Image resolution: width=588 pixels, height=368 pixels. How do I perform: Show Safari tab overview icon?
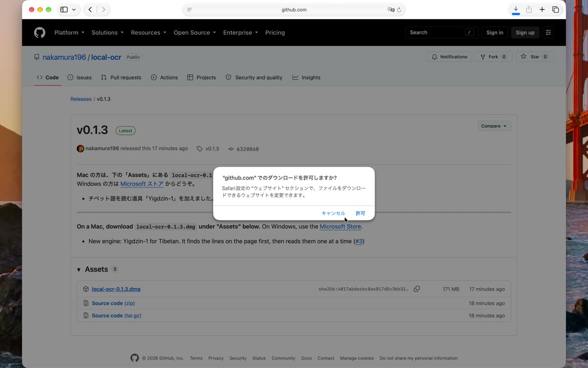pyautogui.click(x=555, y=9)
